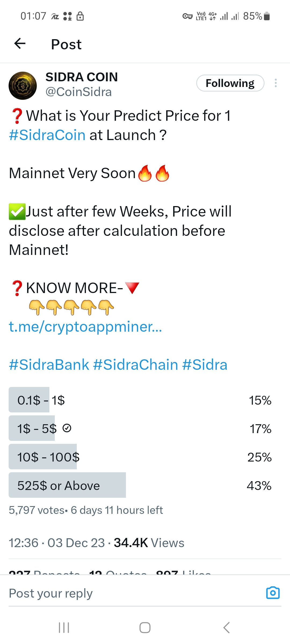
Task: Select the 0.1$ - 1$ poll option
Action: [140, 400]
